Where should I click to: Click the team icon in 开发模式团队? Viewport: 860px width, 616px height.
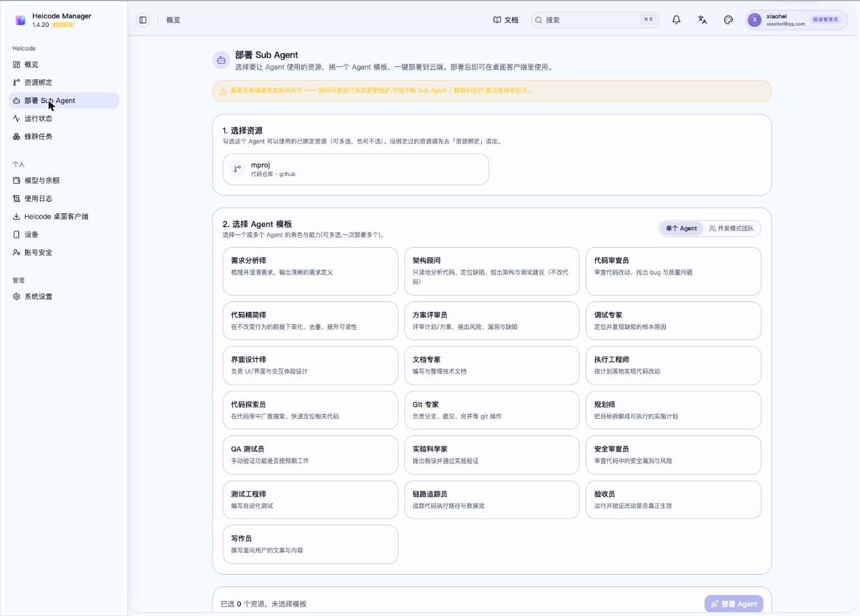click(712, 229)
